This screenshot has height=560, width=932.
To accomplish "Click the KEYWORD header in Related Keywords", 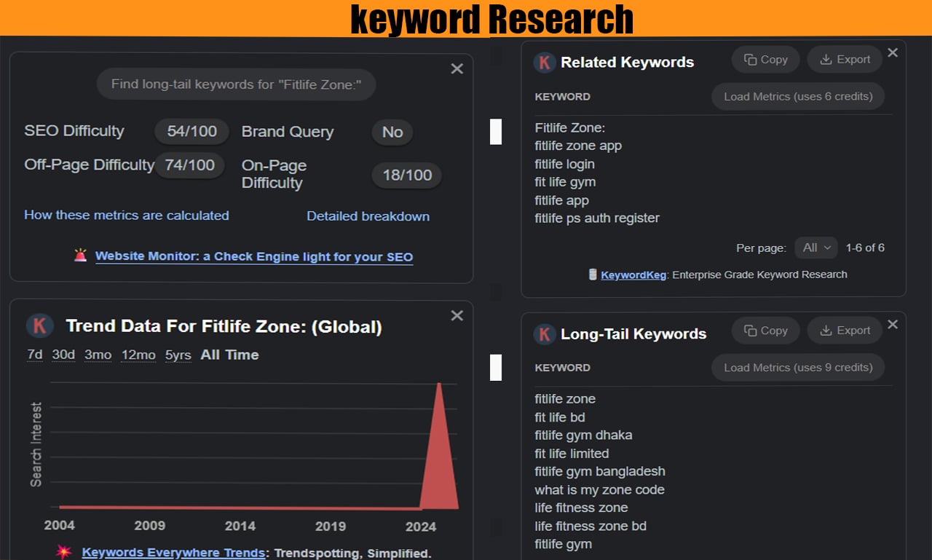I will pos(563,96).
